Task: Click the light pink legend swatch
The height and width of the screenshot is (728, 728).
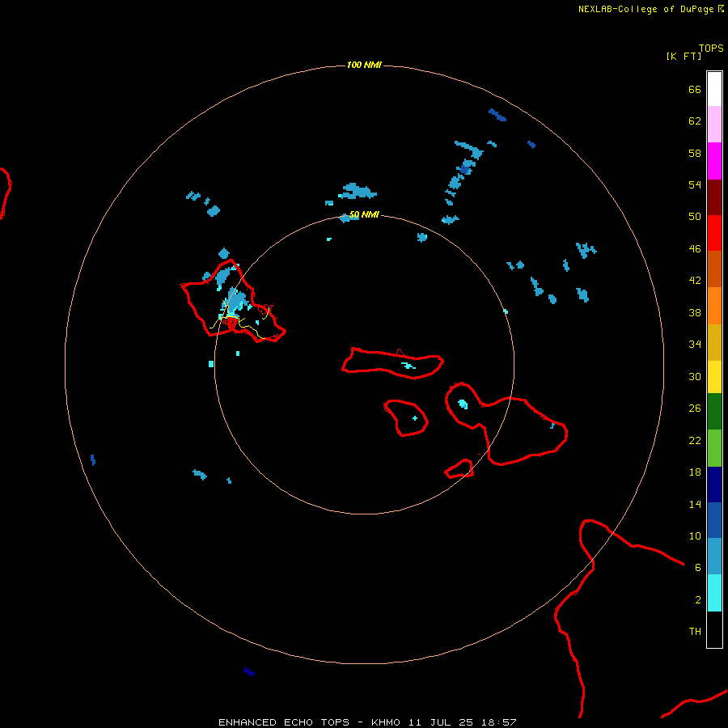Action: pos(714,124)
